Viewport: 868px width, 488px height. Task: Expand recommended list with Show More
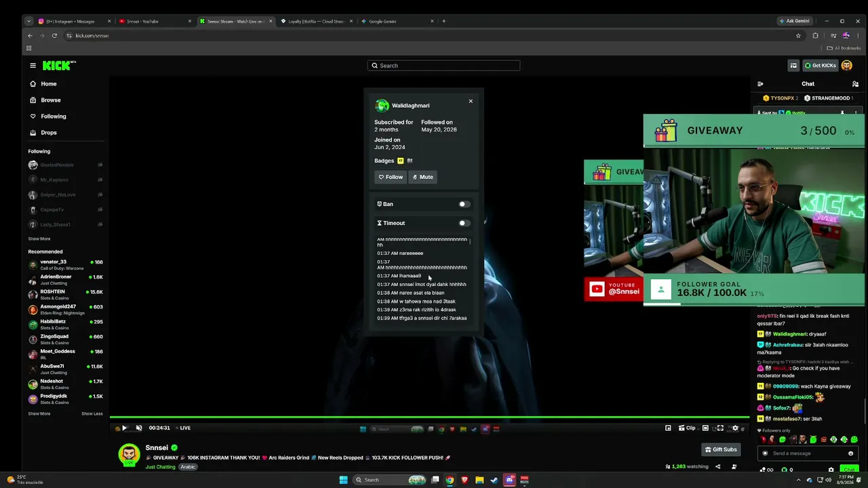(39, 413)
